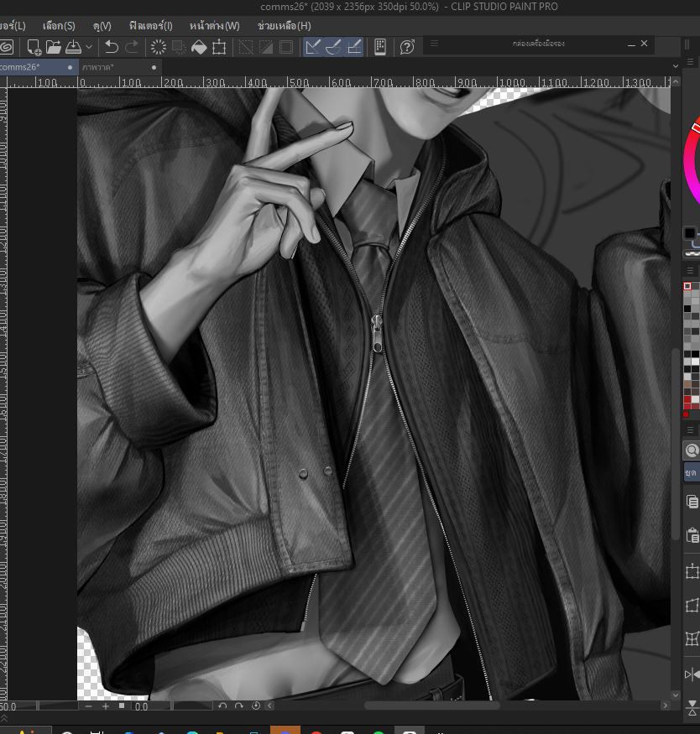Open the ดู(V) menu
The image size is (700, 734).
pyautogui.click(x=102, y=26)
